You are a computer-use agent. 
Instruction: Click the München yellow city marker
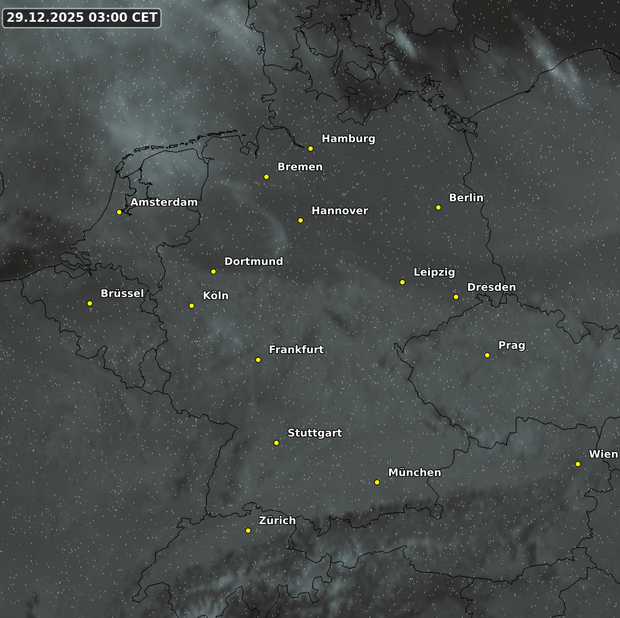click(x=377, y=482)
